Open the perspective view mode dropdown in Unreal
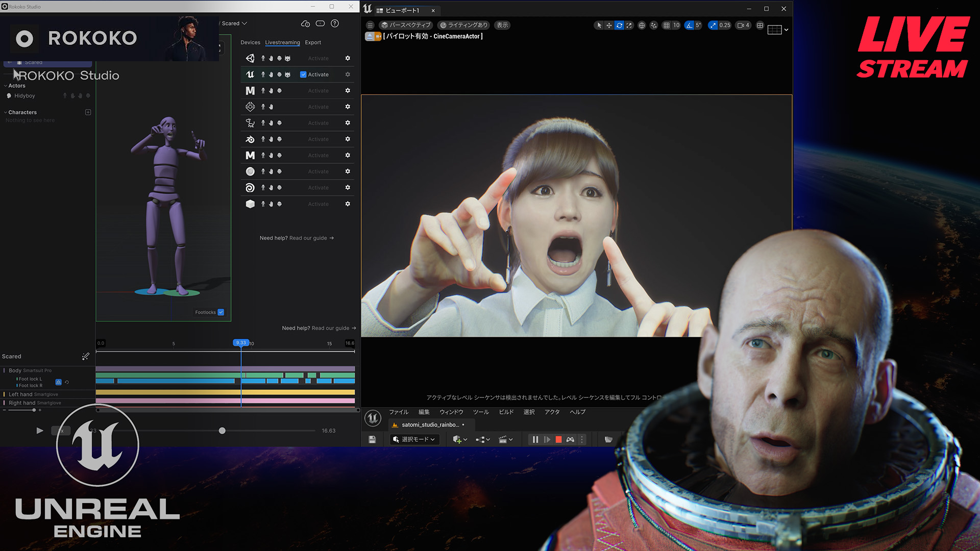This screenshot has height=551, width=980. point(406,25)
